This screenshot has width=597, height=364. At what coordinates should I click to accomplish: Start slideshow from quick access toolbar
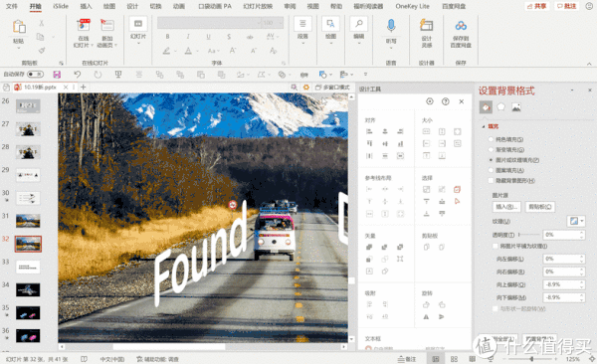[118, 75]
